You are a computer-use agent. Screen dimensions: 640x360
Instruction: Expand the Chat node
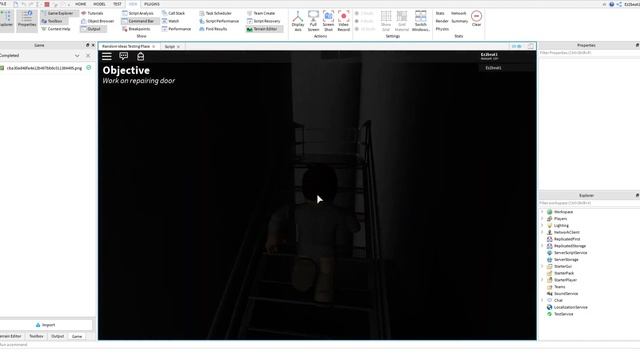(542, 300)
